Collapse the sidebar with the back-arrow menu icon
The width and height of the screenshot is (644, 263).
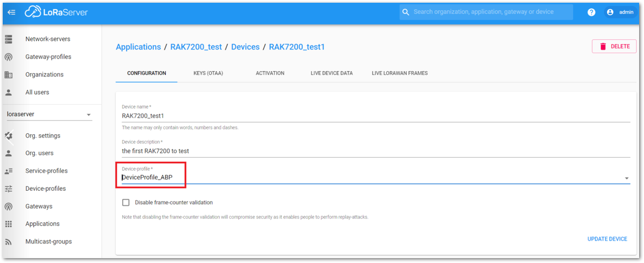coord(11,12)
